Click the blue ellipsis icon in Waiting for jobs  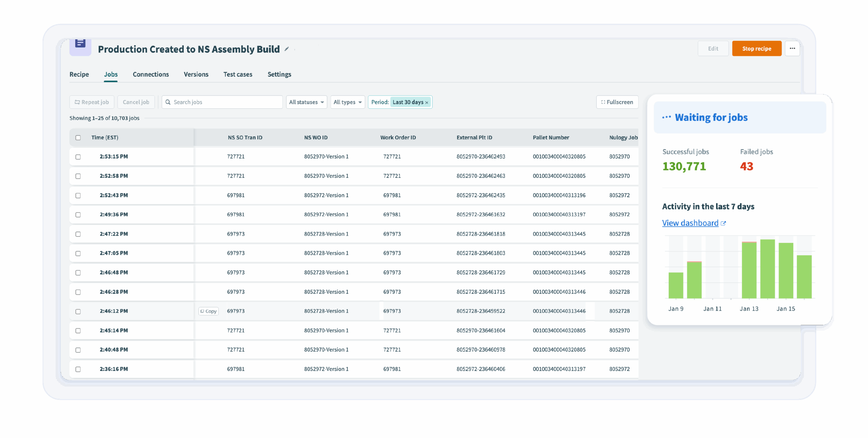coord(667,117)
